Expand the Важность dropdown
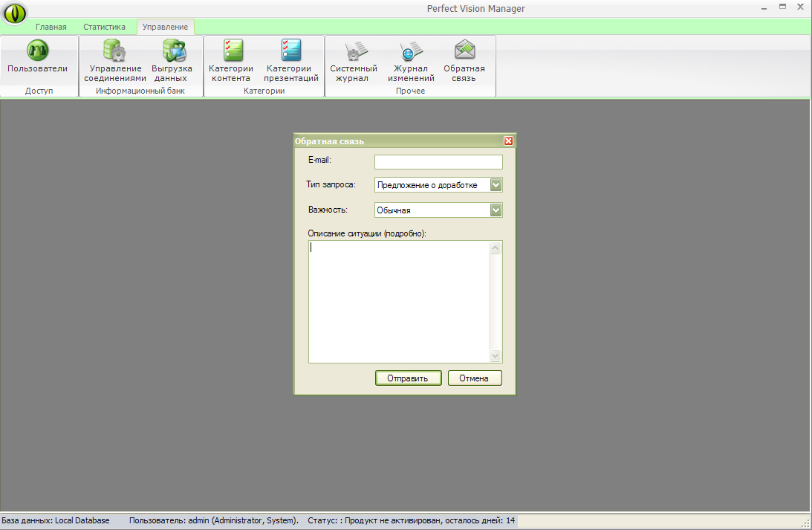Screen dimensions: 812x530 point(496,210)
